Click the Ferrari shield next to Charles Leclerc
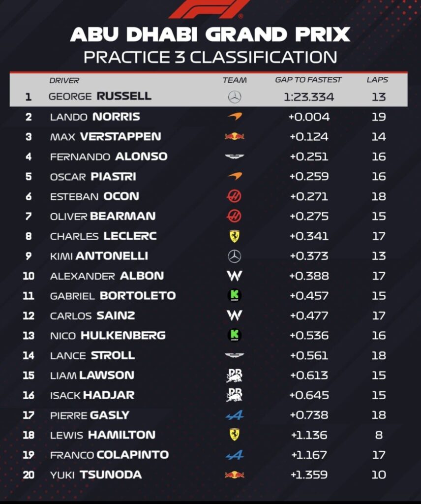 (235, 236)
